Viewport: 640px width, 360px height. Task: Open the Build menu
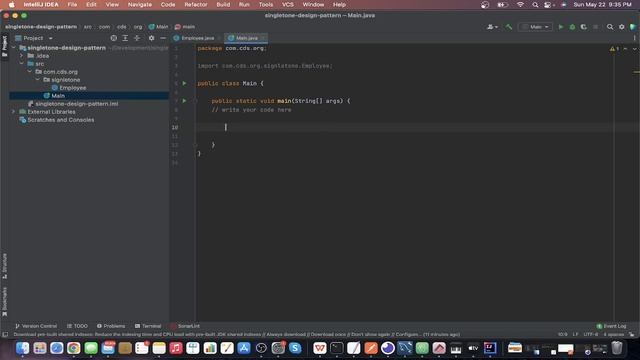click(223, 4)
